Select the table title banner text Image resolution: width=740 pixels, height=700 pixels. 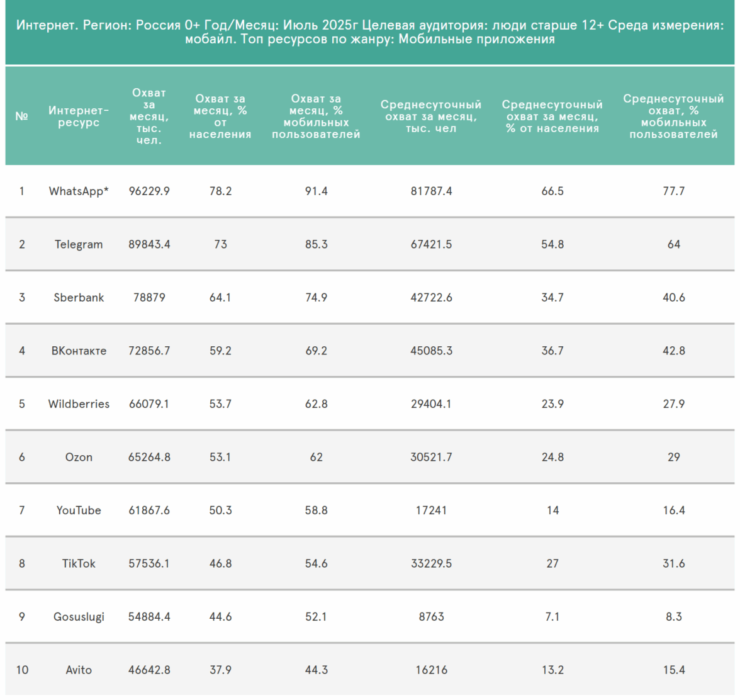click(x=370, y=32)
